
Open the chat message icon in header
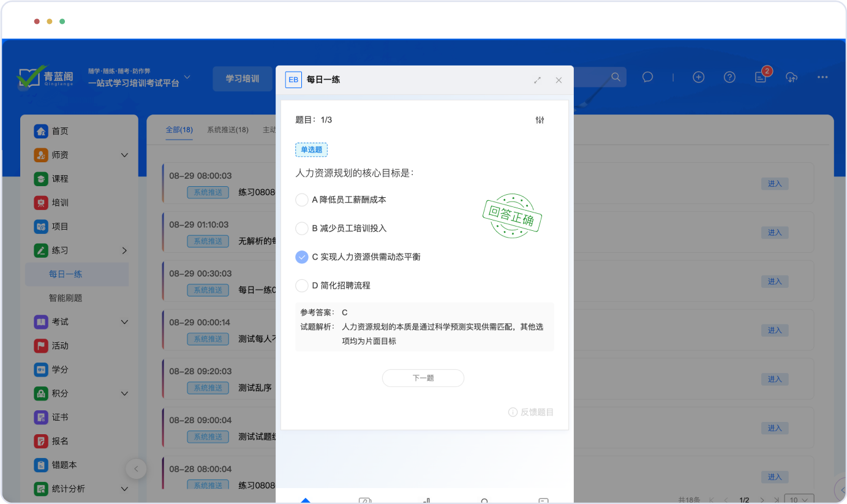647,77
